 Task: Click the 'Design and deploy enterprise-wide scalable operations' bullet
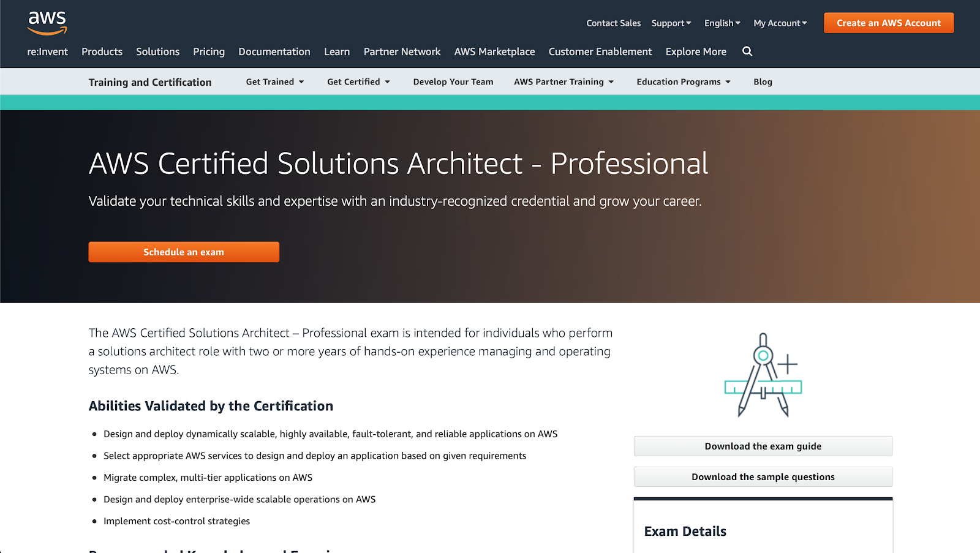point(239,500)
